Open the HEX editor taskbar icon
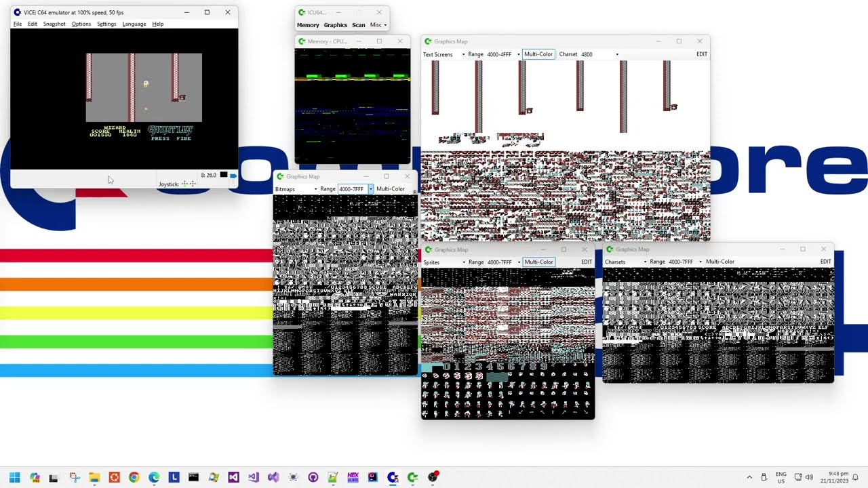Viewport: 868px width, 488px height. click(353, 477)
